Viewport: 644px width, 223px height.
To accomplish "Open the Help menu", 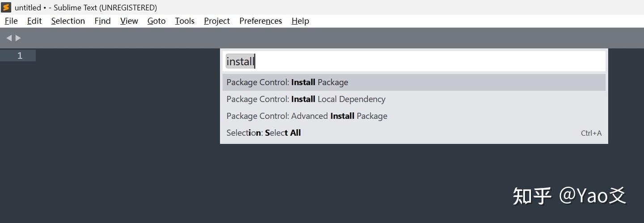I will tap(300, 21).
